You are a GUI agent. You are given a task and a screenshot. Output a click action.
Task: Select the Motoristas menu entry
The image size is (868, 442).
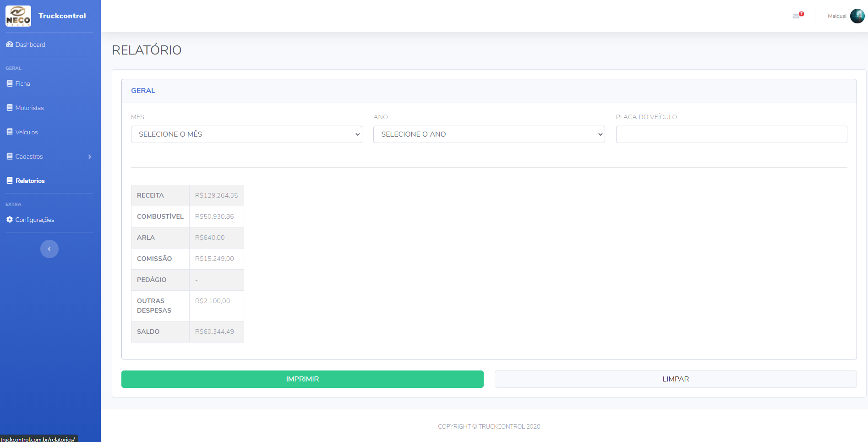point(30,107)
